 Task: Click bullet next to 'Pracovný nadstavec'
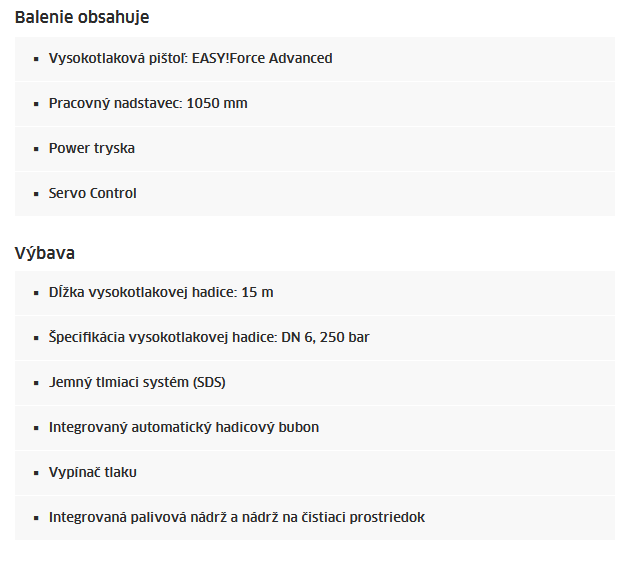pos(36,104)
